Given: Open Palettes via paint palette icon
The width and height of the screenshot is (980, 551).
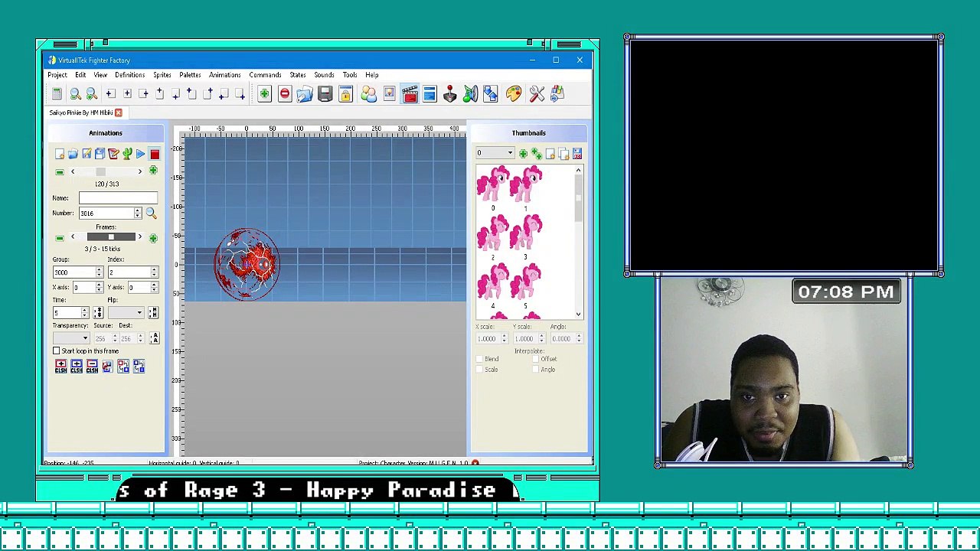Looking at the screenshot, I should coord(513,93).
